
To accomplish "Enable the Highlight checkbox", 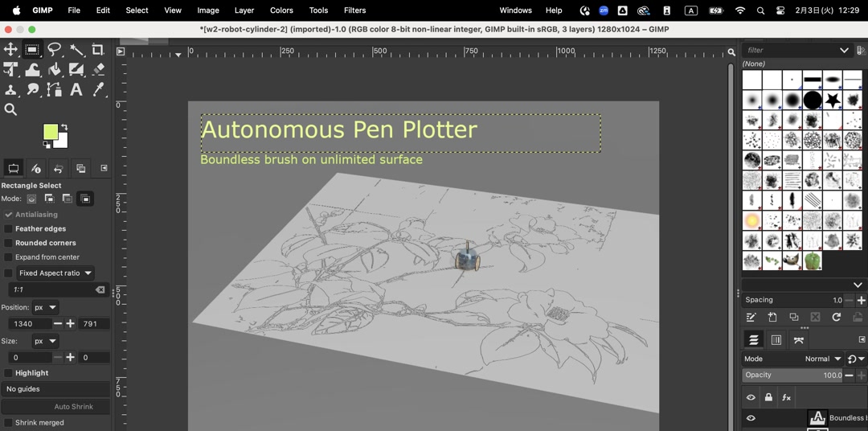I will click(8, 373).
